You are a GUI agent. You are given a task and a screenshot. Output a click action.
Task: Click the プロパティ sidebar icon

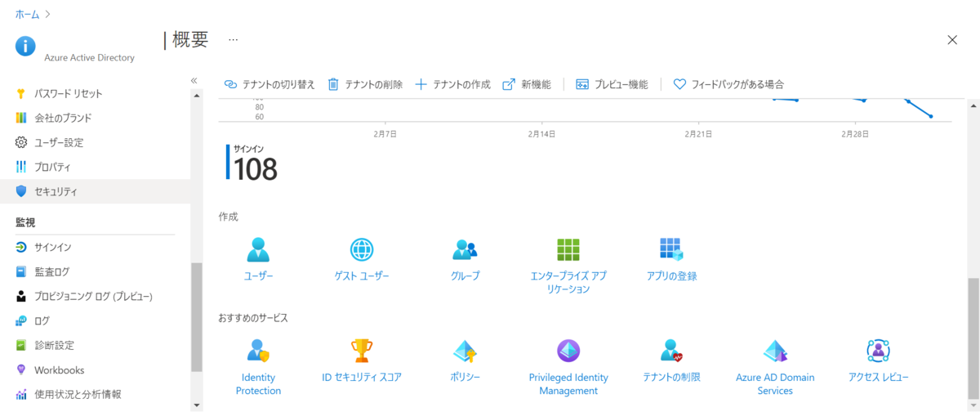(x=21, y=167)
